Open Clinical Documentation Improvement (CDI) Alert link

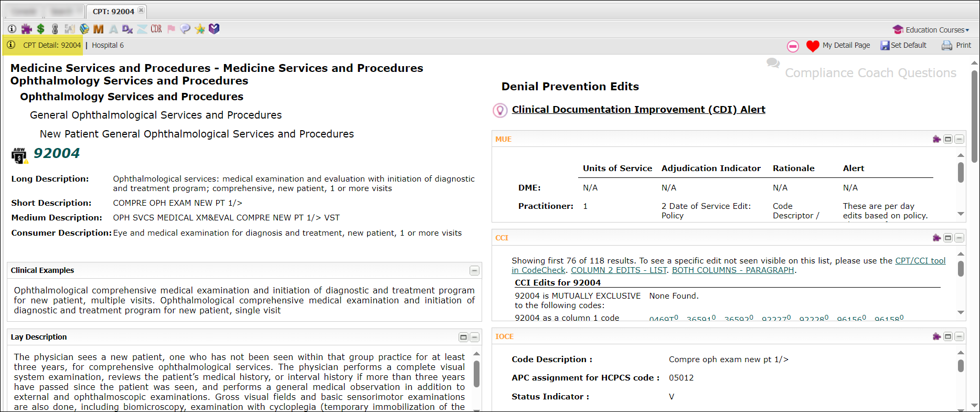point(638,110)
